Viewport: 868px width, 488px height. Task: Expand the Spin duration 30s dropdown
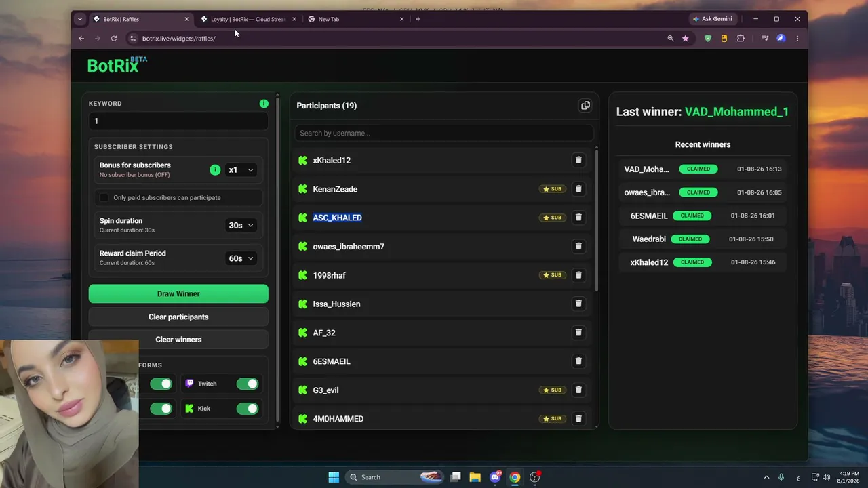(241, 225)
